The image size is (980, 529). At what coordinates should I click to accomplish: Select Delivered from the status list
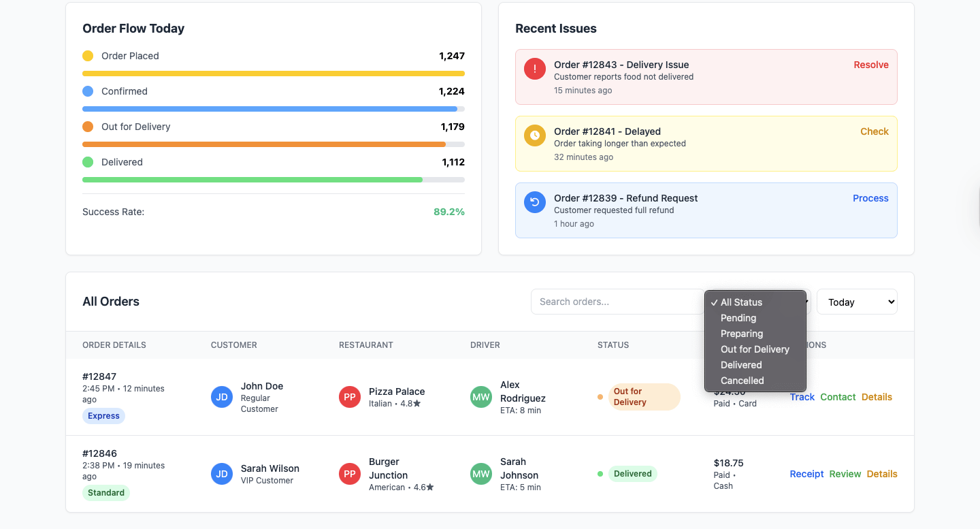pyautogui.click(x=741, y=365)
